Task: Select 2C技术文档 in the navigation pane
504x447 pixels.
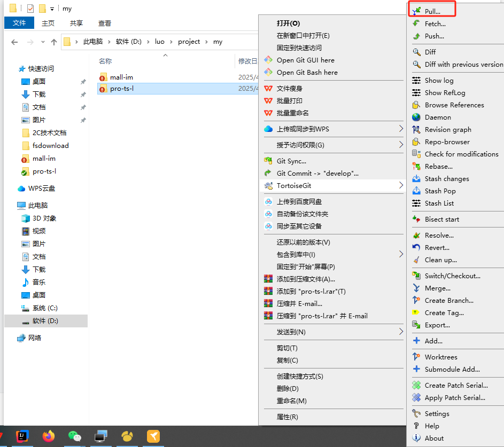Action: tap(49, 132)
